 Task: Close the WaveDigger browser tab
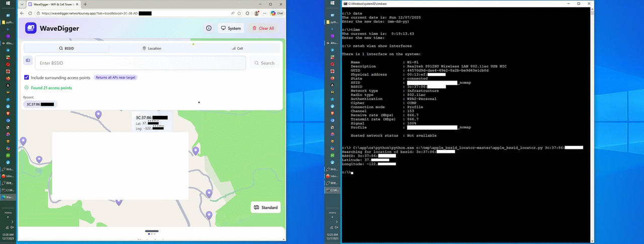pyautogui.click(x=77, y=4)
